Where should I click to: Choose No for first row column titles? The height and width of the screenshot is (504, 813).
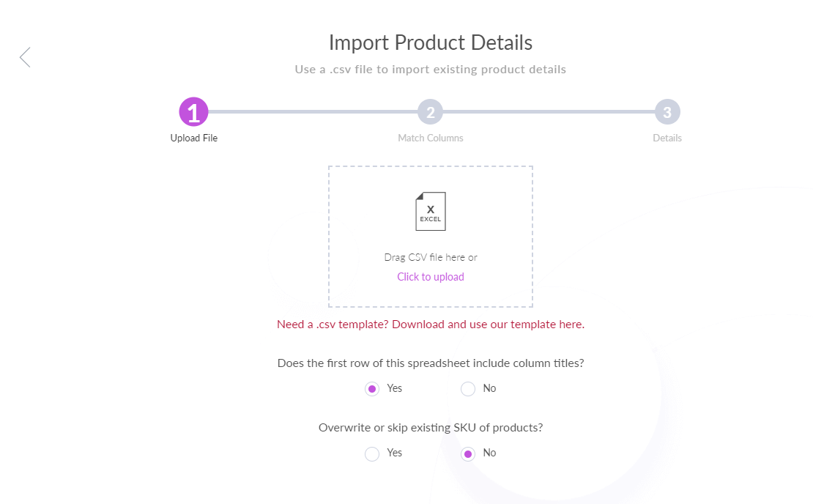(468, 389)
